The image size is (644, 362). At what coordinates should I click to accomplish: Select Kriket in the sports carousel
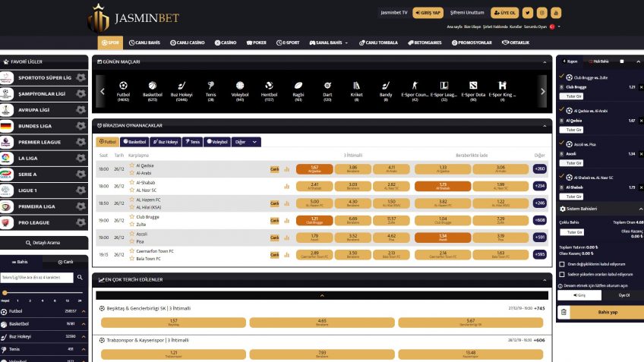pos(356,90)
